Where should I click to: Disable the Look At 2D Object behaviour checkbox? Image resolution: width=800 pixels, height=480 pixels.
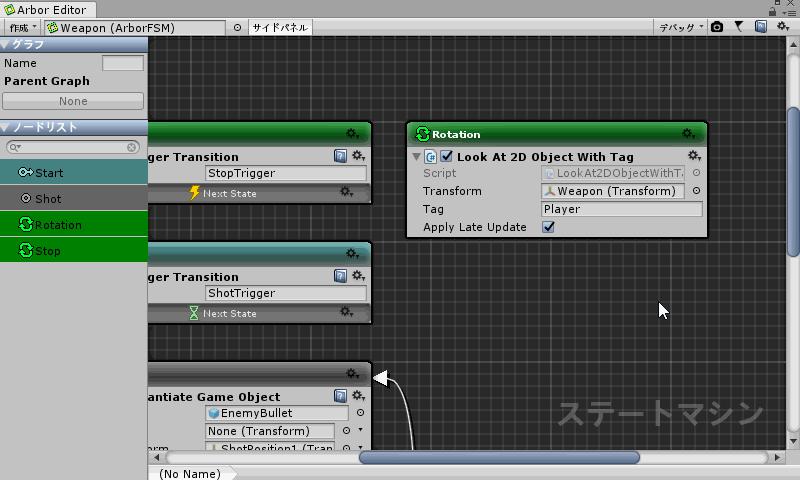pyautogui.click(x=446, y=157)
